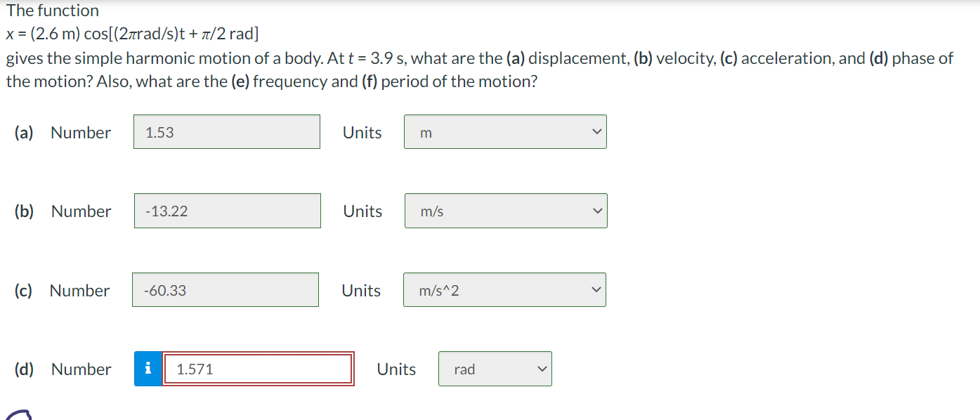This screenshot has width=980, height=420.
Task: Click the Units label next to answer (a)
Action: (x=362, y=132)
